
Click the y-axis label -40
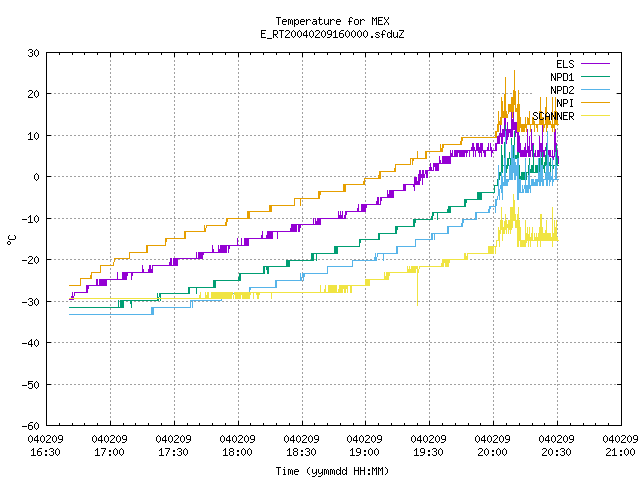31,343
